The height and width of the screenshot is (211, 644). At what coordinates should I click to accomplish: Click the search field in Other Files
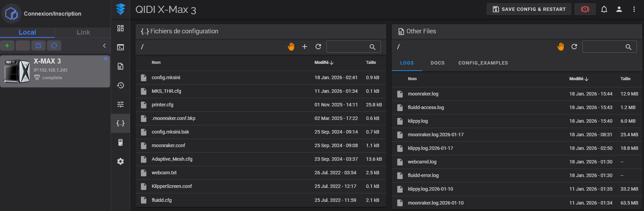click(609, 47)
